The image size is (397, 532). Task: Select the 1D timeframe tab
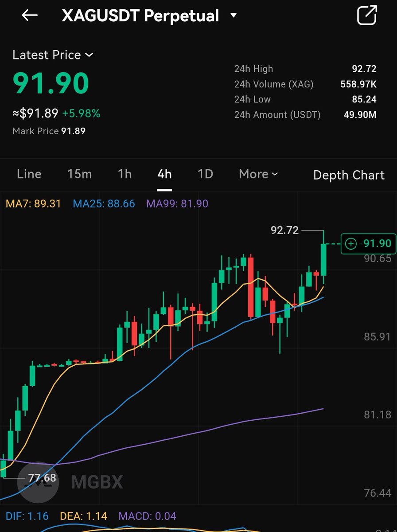(205, 174)
